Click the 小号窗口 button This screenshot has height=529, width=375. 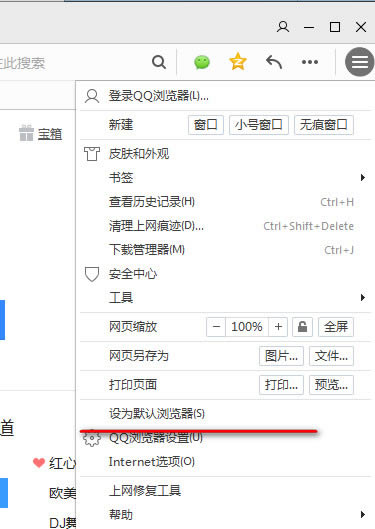[259, 125]
